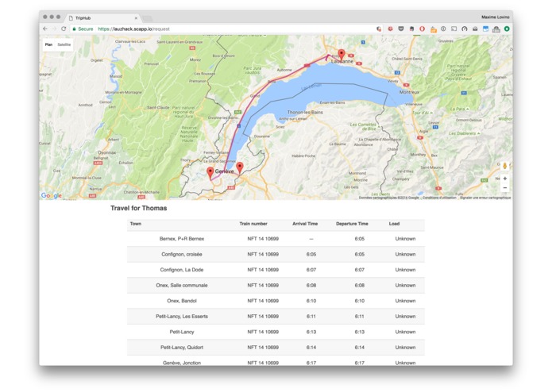This screenshot has height=392, width=552.
Task: Click the green Secure padlock icon
Action: (75, 29)
